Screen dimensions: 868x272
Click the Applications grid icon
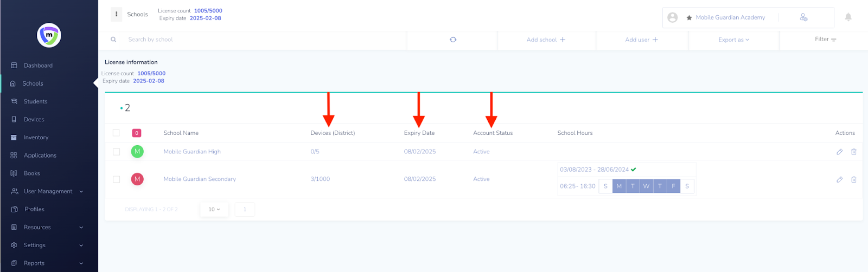(x=14, y=156)
